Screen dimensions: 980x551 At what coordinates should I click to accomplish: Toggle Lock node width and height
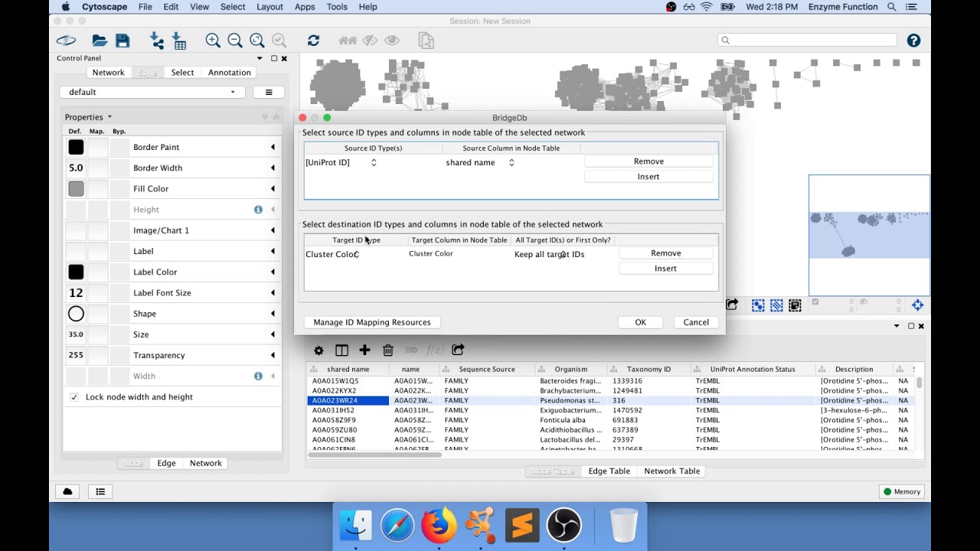point(74,397)
